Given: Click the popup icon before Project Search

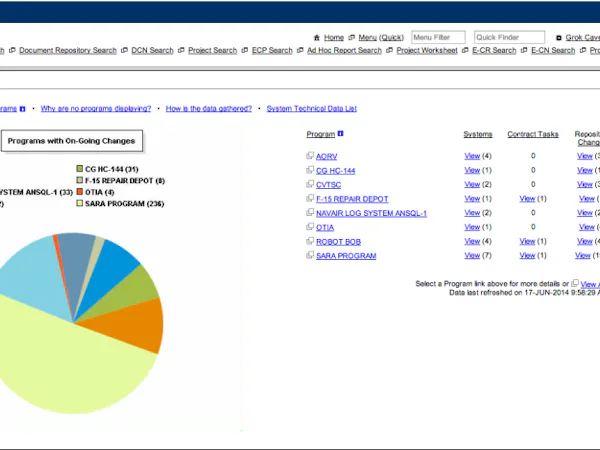Looking at the screenshot, I should point(181,50).
